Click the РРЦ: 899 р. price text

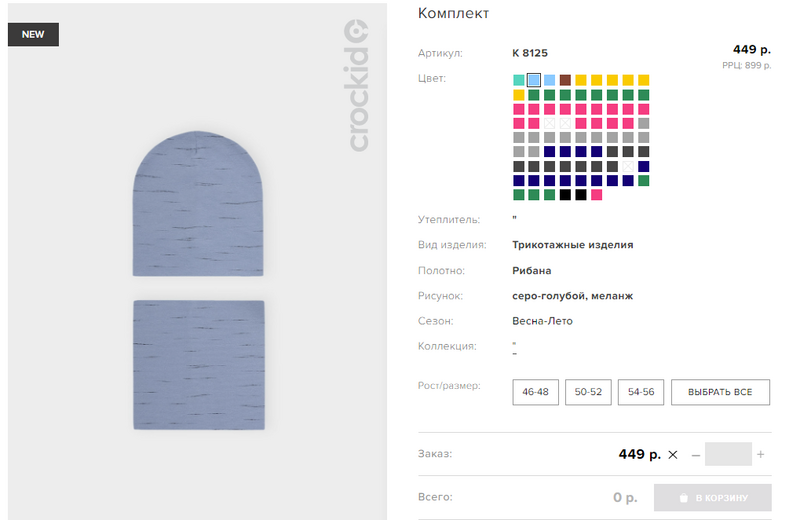746,65
